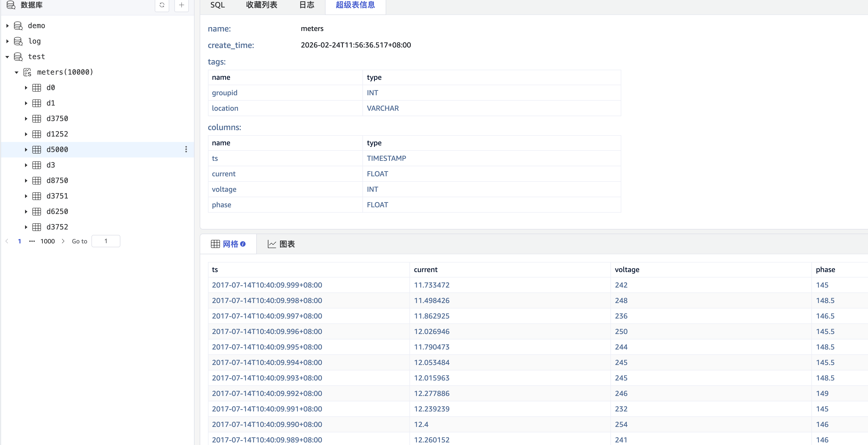Collapse the meters(10000) supertable node
The height and width of the screenshot is (445, 868).
(17, 72)
